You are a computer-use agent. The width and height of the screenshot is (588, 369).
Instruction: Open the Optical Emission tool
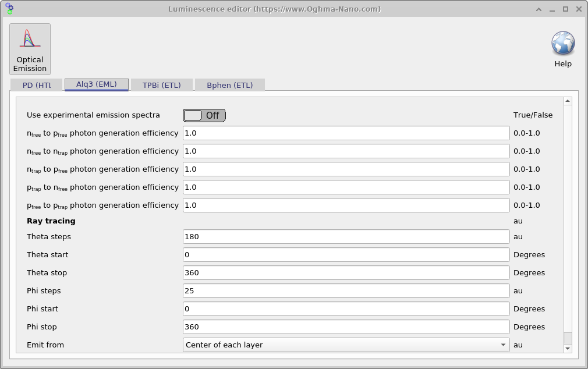point(30,49)
